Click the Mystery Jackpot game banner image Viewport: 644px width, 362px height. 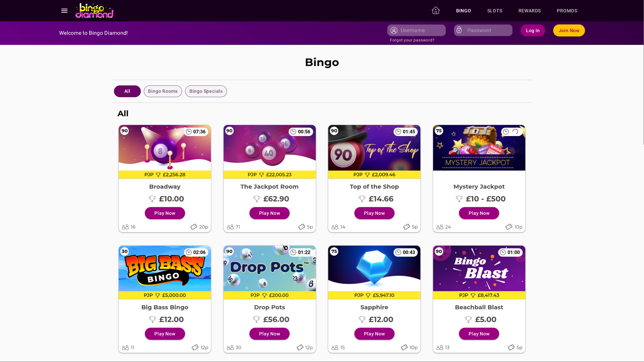point(479,147)
